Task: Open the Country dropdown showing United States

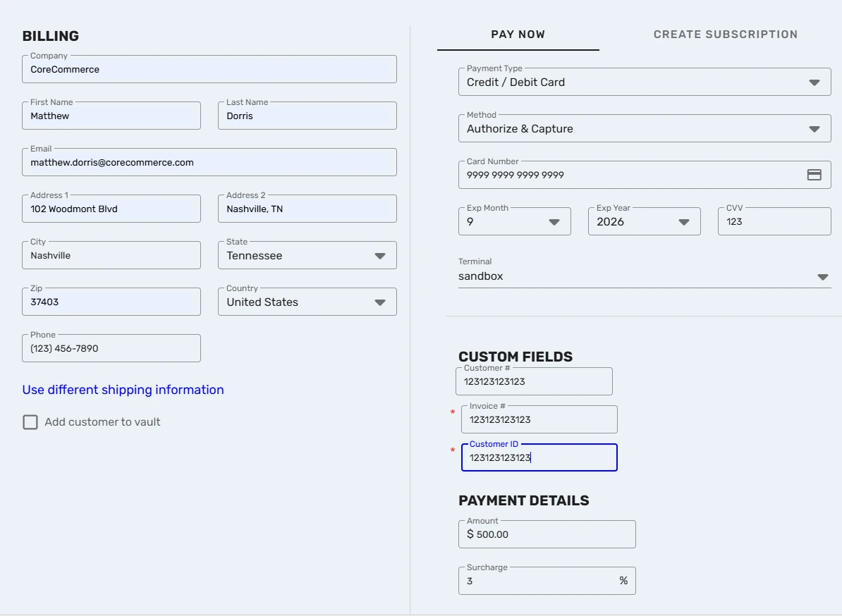Action: 307,302
